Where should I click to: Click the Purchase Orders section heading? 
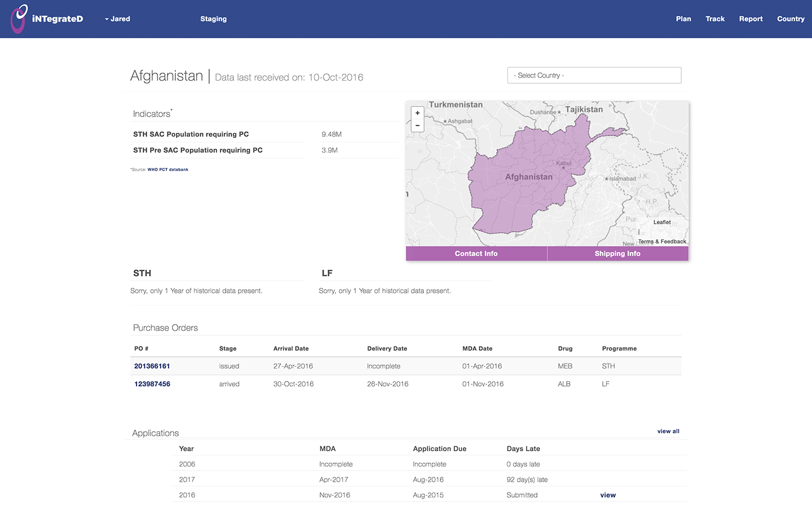(165, 328)
